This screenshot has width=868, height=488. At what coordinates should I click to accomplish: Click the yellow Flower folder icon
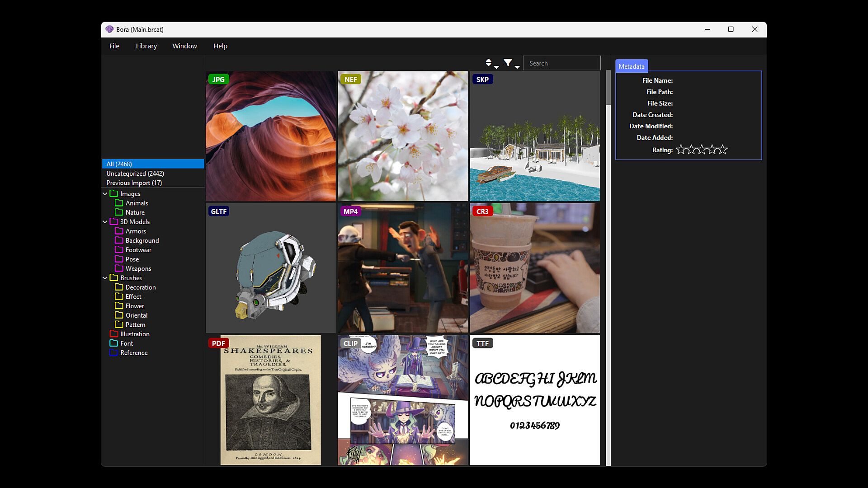[x=119, y=306]
